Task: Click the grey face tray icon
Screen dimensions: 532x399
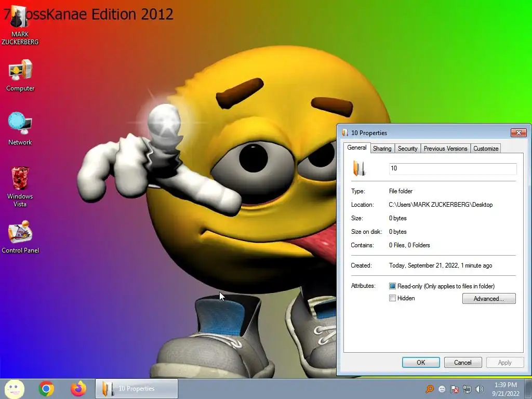Action: (x=442, y=389)
